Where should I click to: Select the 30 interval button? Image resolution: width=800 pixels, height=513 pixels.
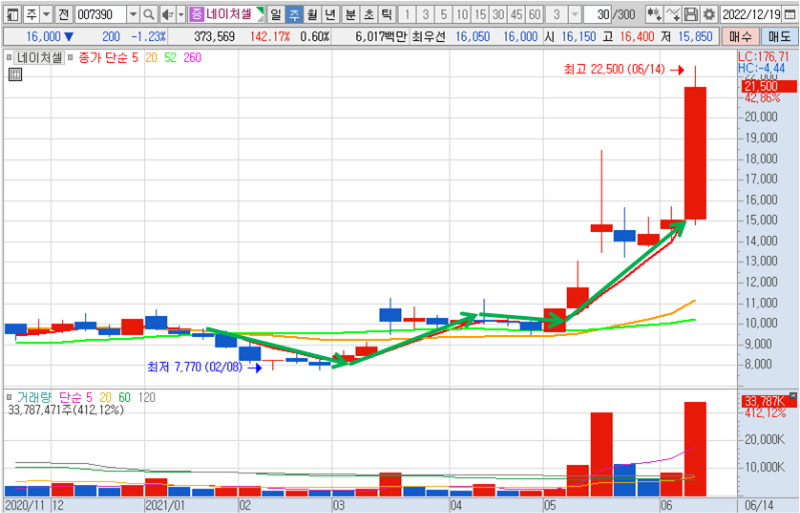click(498, 14)
